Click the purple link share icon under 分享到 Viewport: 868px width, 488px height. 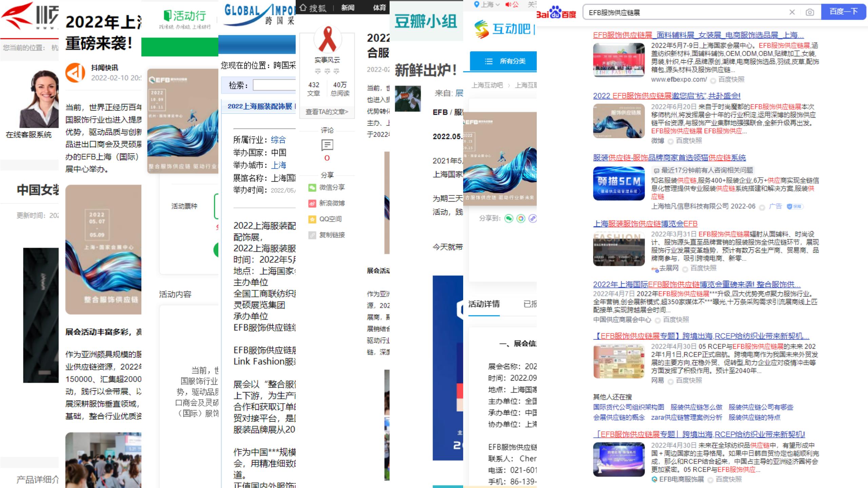click(x=533, y=219)
